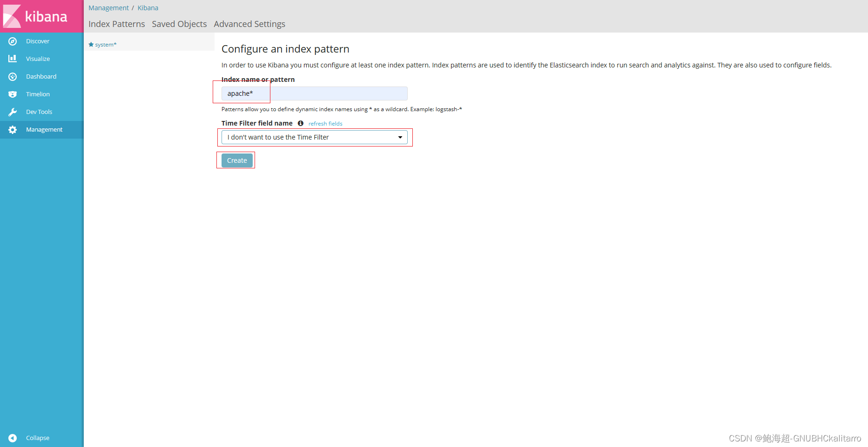Open the Discover page

tap(38, 41)
